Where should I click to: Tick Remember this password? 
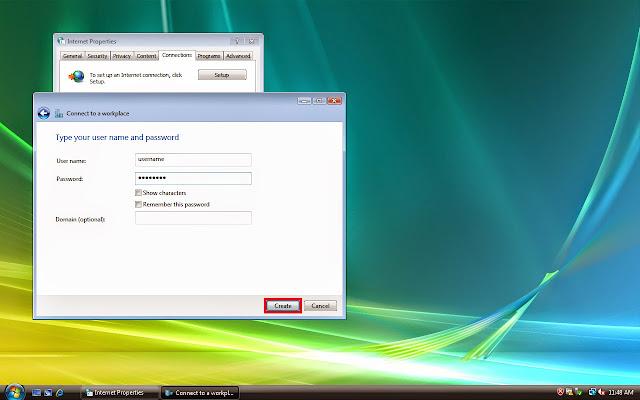(x=138, y=204)
